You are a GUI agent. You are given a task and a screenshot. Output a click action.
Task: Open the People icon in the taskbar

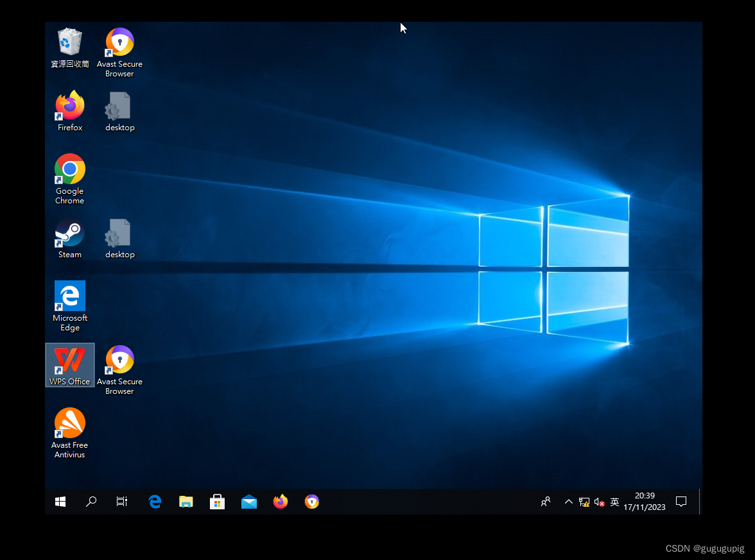tap(546, 502)
